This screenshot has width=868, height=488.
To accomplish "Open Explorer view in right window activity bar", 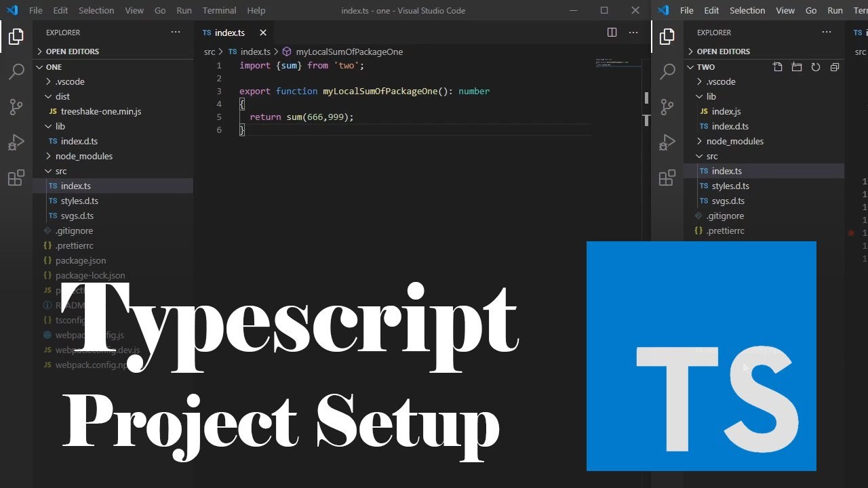I will tap(667, 37).
